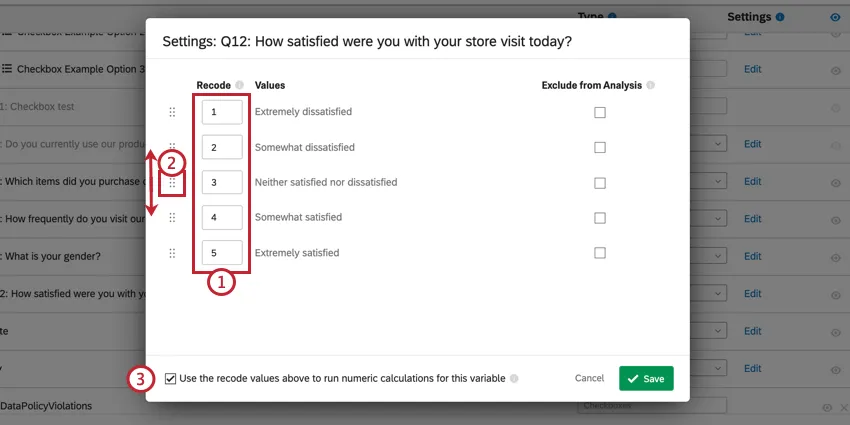This screenshot has width=850, height=425.
Task: Check Exclude from Analysis for Somewhat satisfied
Action: coord(600,218)
